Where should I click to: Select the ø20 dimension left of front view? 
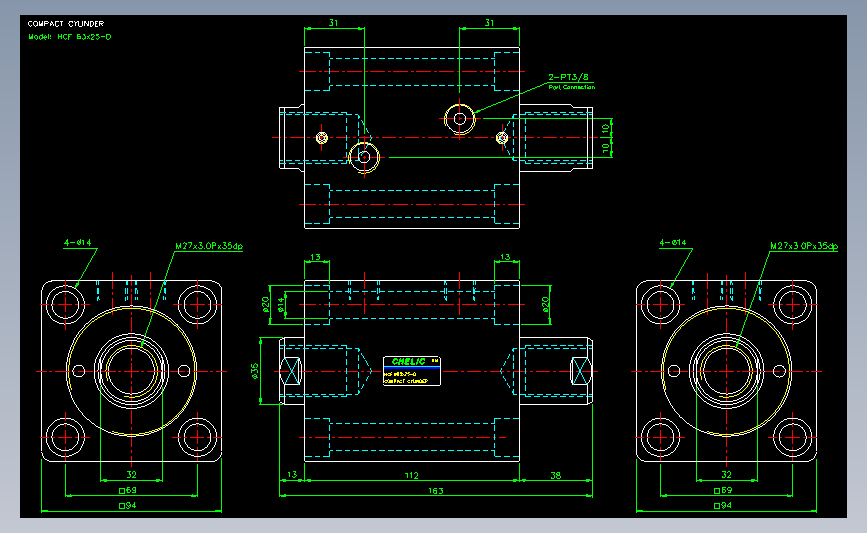[x=265, y=305]
